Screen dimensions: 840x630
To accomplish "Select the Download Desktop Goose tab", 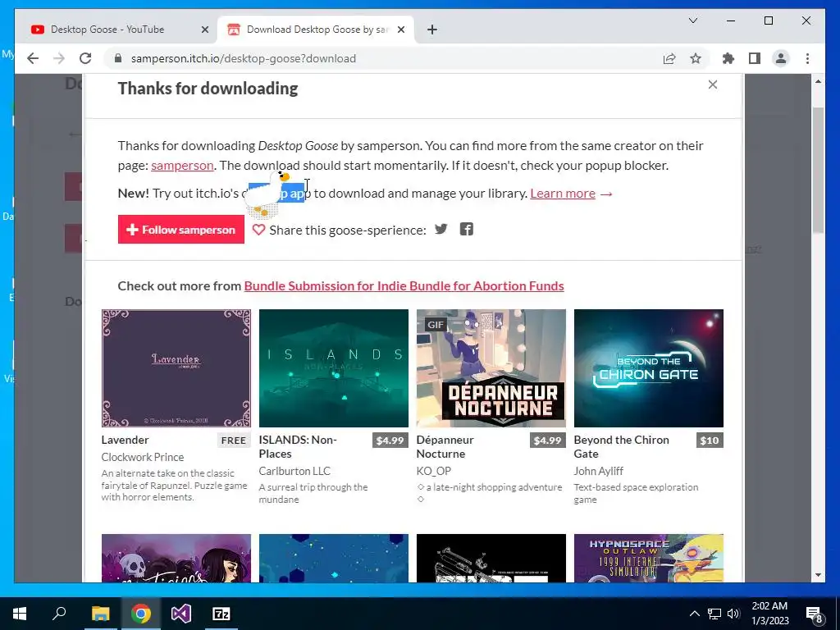I will (316, 30).
